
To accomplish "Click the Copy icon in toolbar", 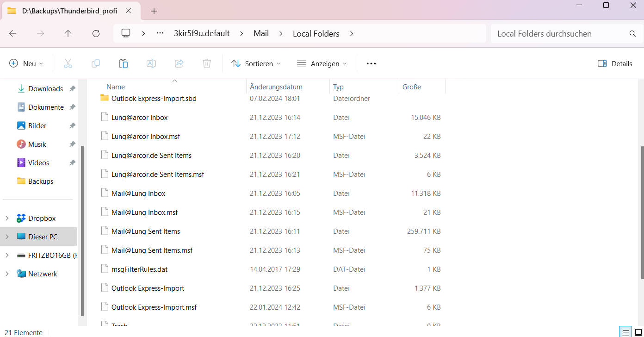I will [x=96, y=64].
